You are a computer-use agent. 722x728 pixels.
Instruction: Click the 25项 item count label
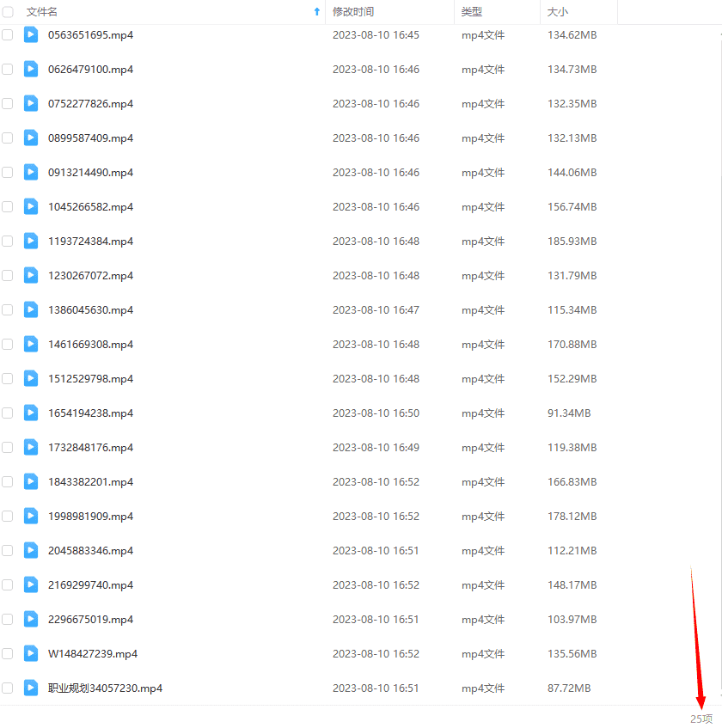[x=701, y=719]
